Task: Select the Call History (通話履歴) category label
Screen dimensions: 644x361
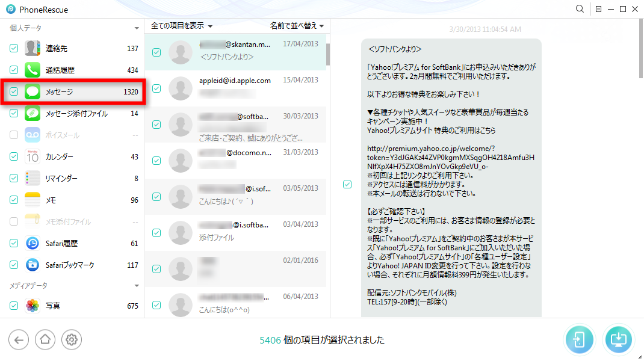Action: click(x=60, y=70)
